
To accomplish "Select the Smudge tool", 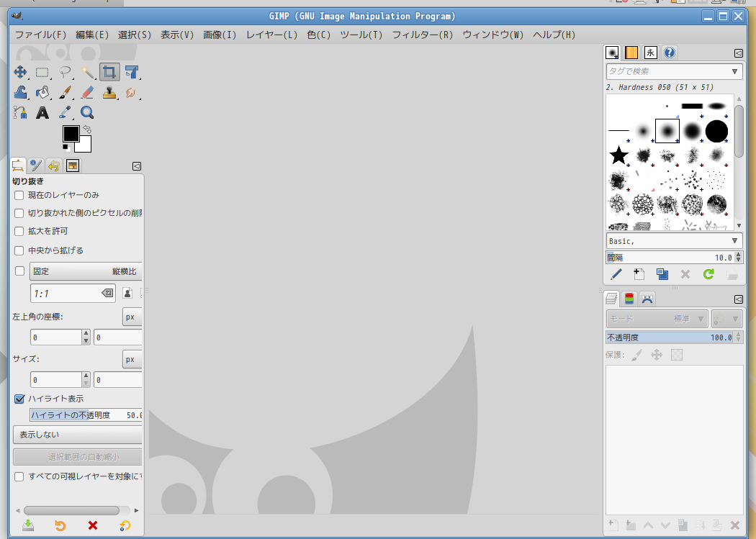I will point(131,92).
